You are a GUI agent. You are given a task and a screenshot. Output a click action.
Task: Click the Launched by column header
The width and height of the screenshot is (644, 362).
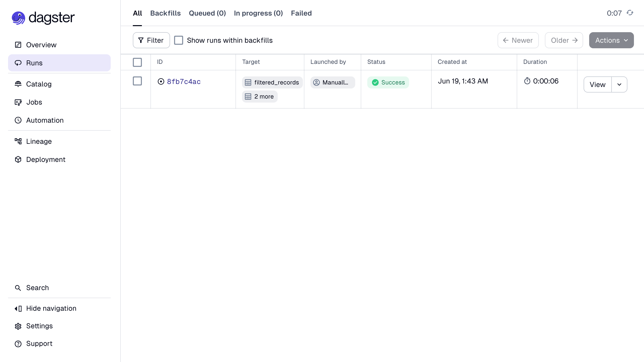[328, 62]
